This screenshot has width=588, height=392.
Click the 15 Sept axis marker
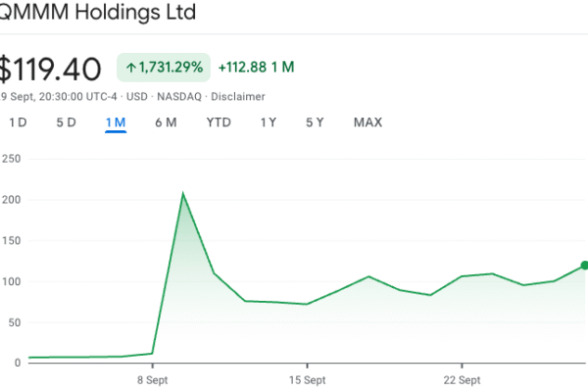307,379
